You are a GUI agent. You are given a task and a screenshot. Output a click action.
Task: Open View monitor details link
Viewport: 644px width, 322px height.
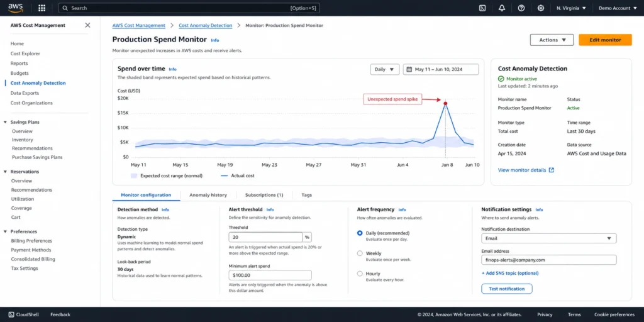526,170
